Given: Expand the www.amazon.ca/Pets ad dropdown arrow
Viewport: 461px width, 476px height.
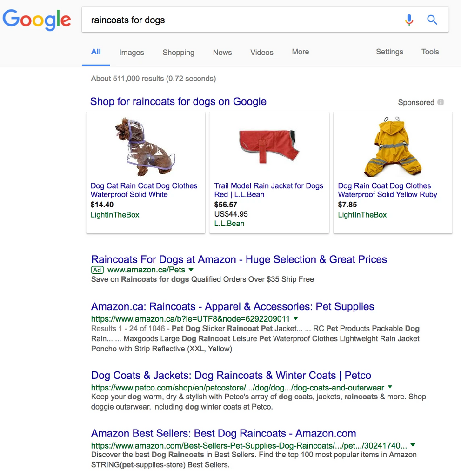Looking at the screenshot, I should point(191,270).
